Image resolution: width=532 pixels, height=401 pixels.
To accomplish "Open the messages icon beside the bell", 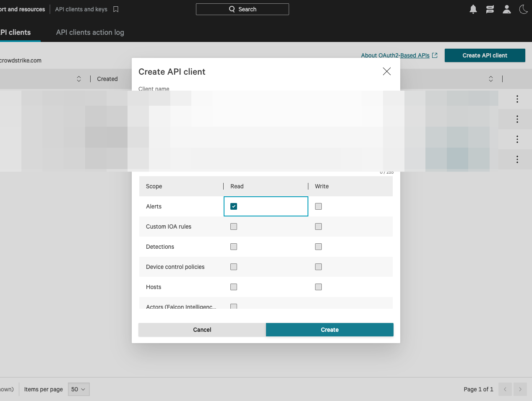I will coord(490,9).
